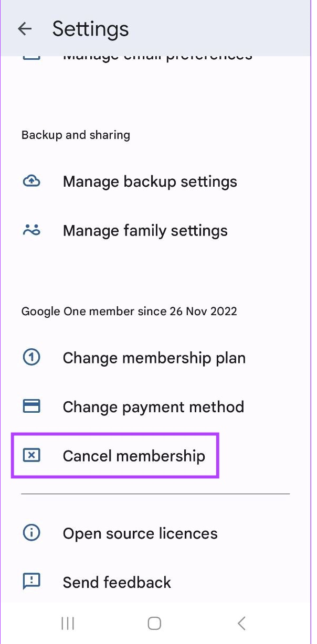Click the backup cloud icon

tap(31, 181)
